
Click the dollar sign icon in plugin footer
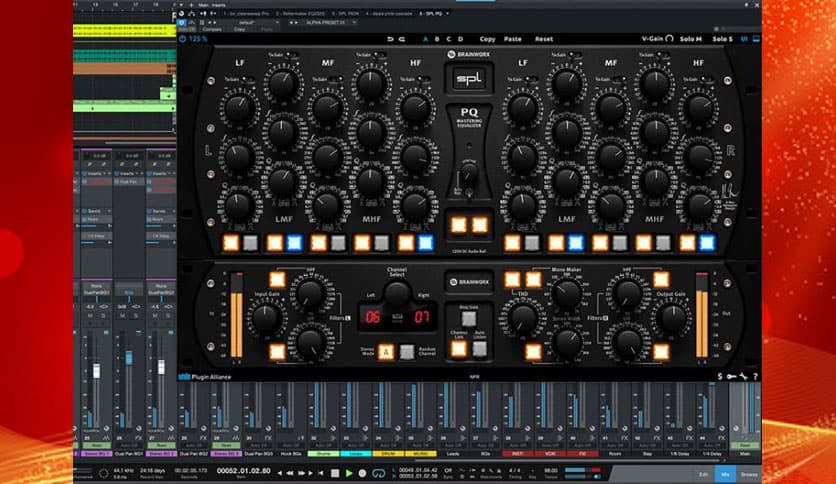point(720,376)
